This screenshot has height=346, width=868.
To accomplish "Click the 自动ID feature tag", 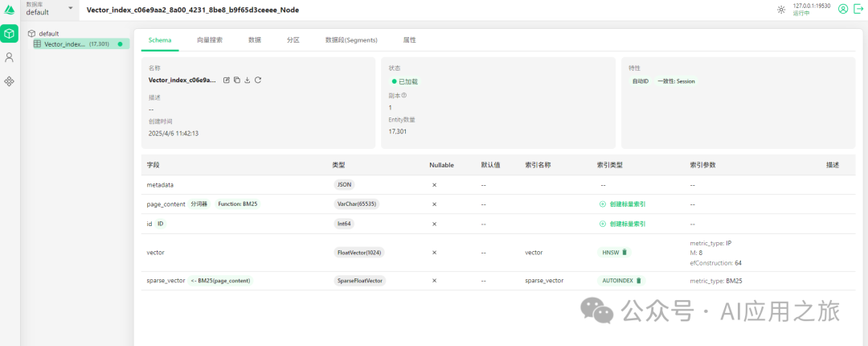I will (640, 81).
